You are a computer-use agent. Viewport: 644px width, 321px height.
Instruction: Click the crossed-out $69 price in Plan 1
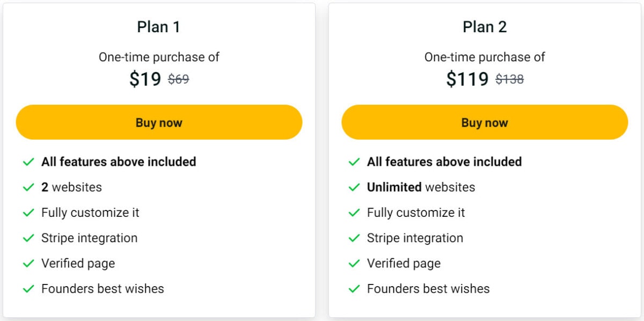pyautogui.click(x=179, y=79)
